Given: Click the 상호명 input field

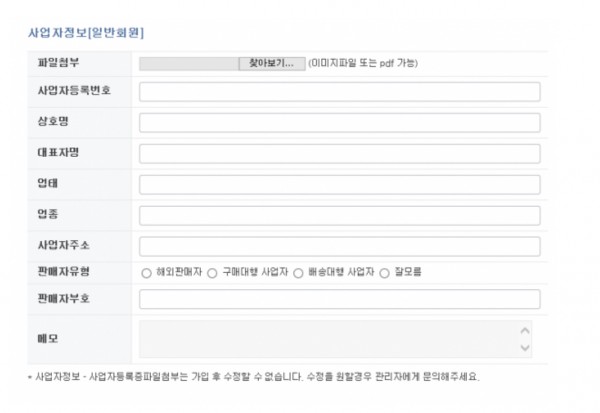Looking at the screenshot, I should (x=340, y=123).
